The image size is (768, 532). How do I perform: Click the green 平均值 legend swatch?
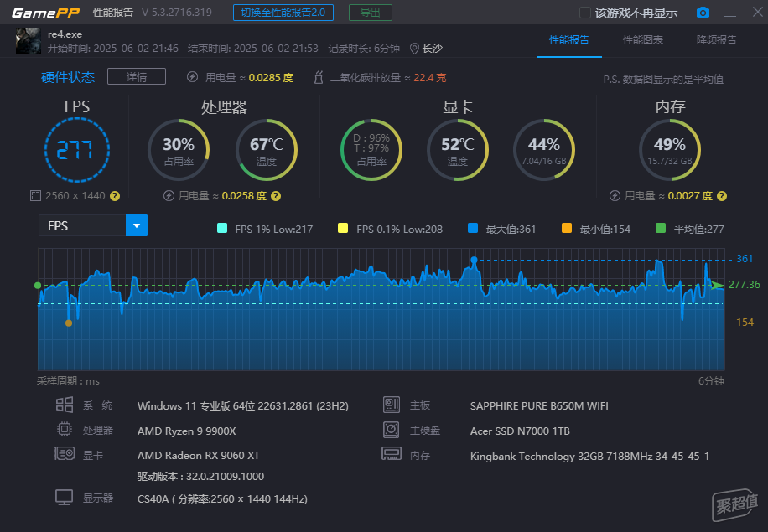click(x=660, y=228)
